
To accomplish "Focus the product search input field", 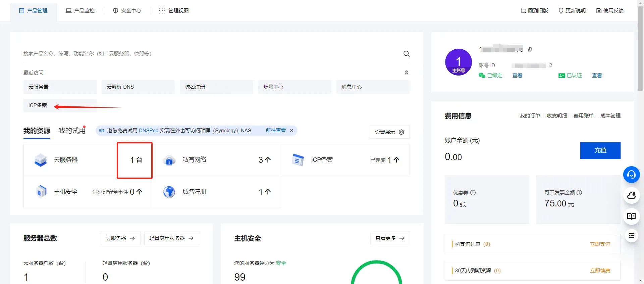I will [208, 54].
